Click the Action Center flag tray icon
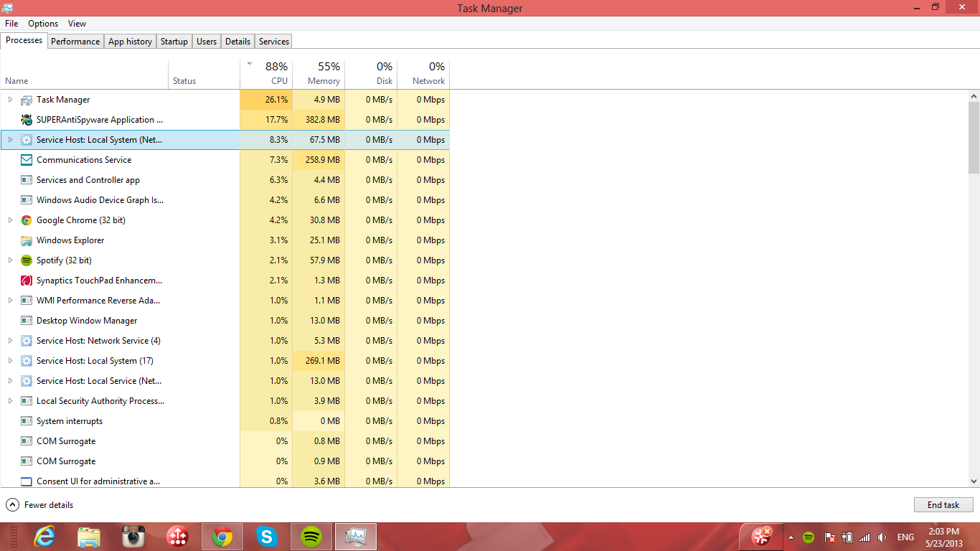The width and height of the screenshot is (980, 551). tap(829, 537)
